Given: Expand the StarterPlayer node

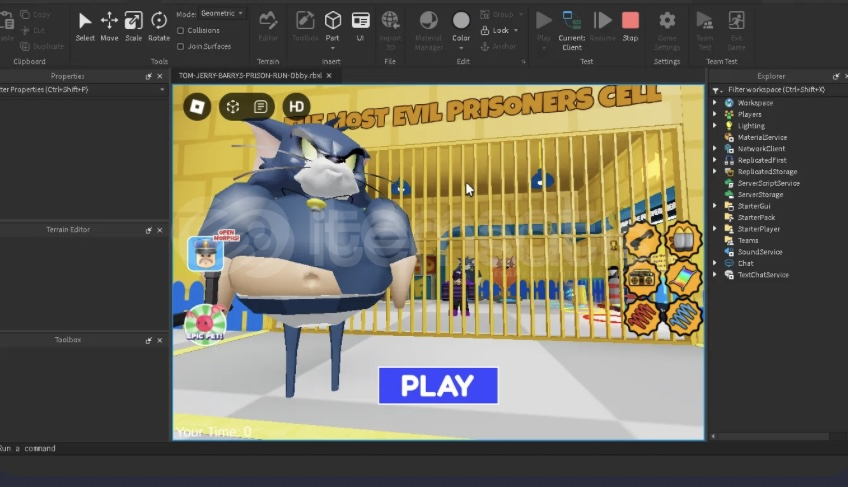Looking at the screenshot, I should (x=715, y=229).
